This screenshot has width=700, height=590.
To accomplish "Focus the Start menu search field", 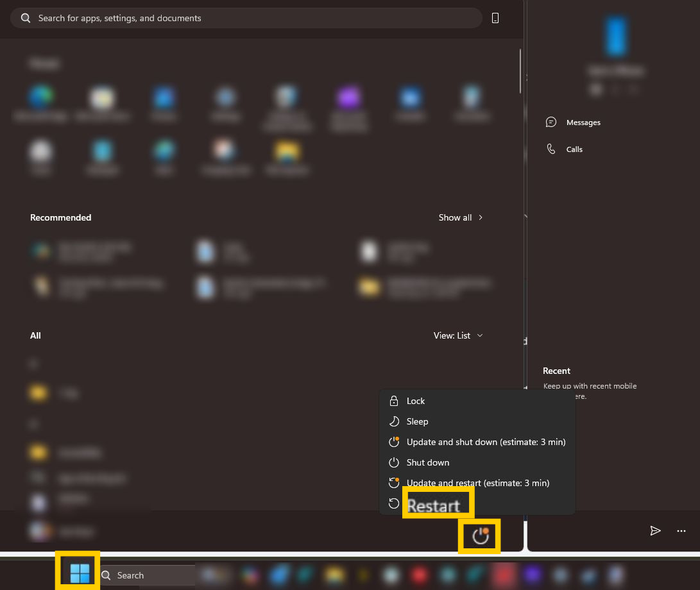I will coord(246,18).
